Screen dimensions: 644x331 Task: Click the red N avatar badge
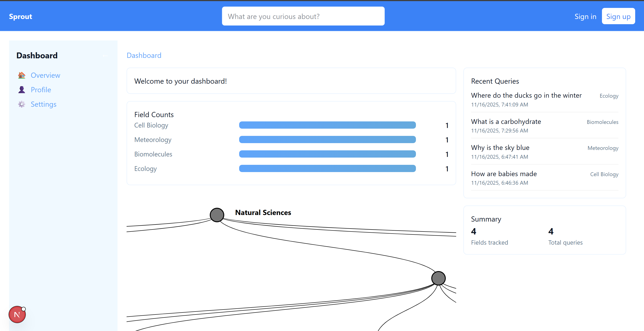pos(17,314)
